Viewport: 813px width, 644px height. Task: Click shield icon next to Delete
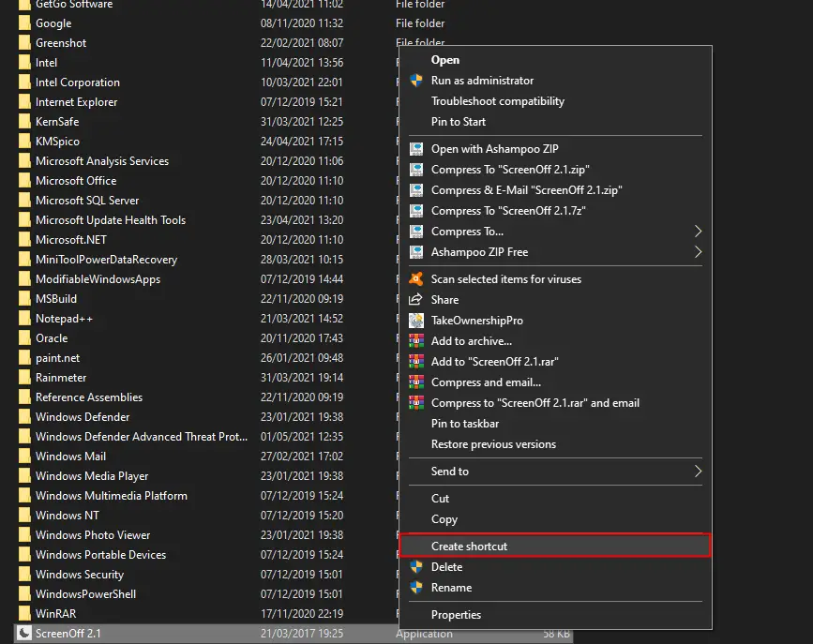tap(416, 567)
